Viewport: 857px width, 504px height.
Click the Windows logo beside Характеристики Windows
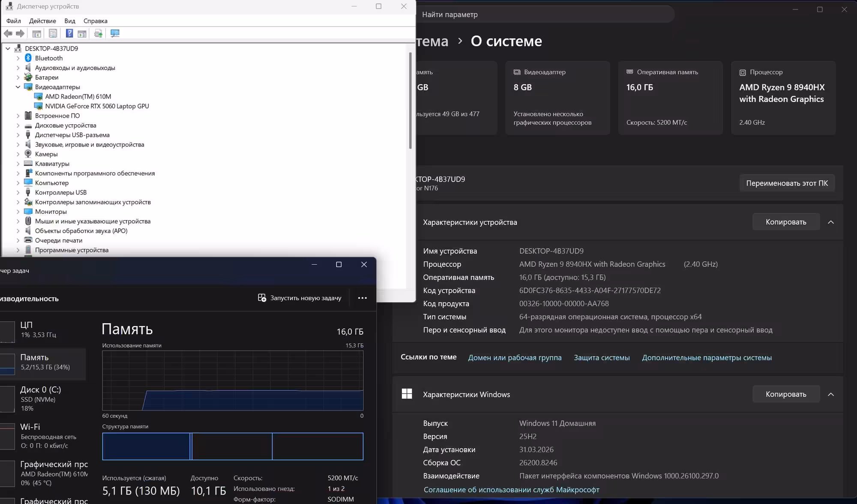pyautogui.click(x=407, y=394)
